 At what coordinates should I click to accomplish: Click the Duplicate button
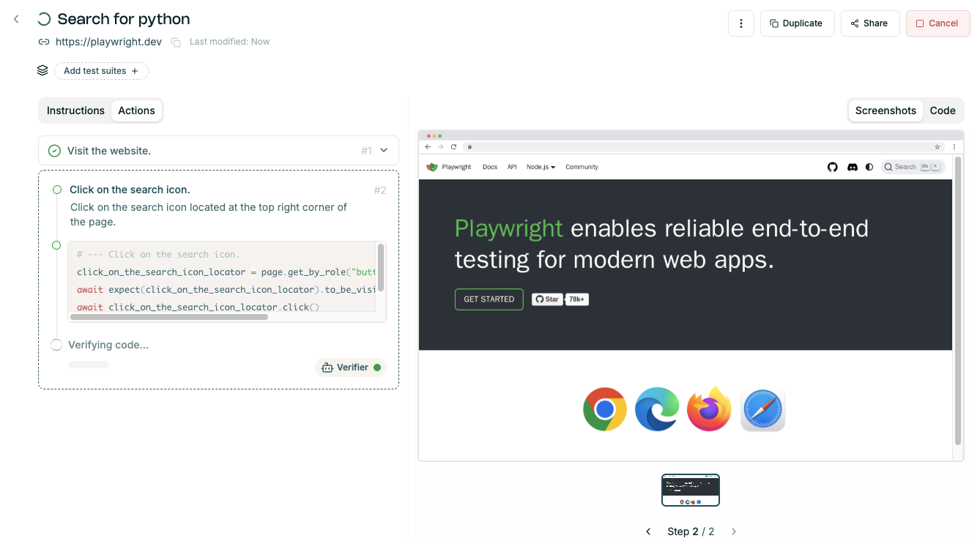tap(797, 23)
